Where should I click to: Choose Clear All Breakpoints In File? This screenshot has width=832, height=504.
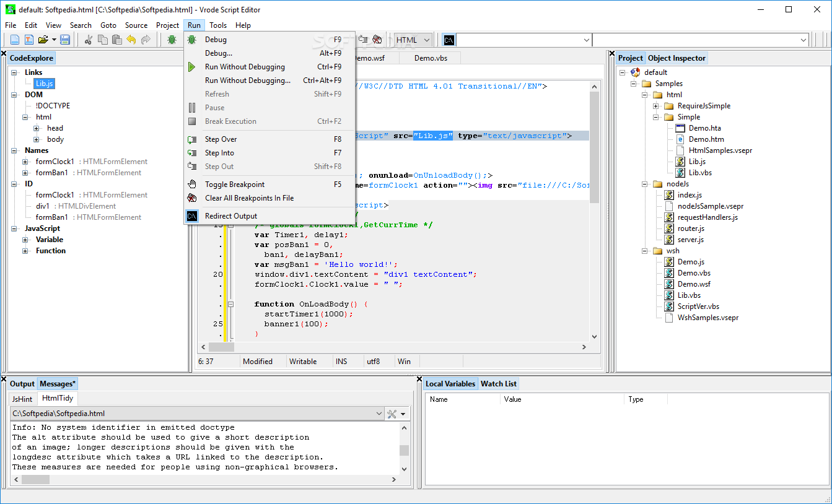point(269,198)
